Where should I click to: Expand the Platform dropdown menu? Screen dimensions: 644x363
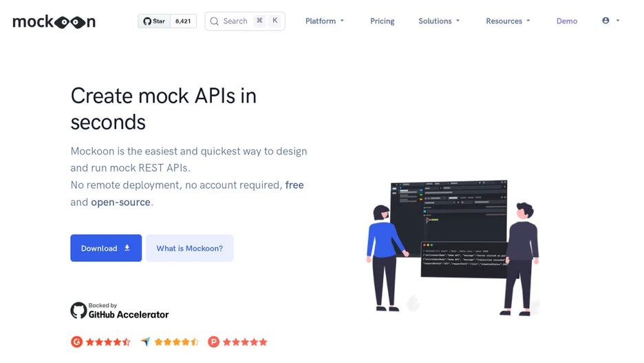tap(325, 21)
